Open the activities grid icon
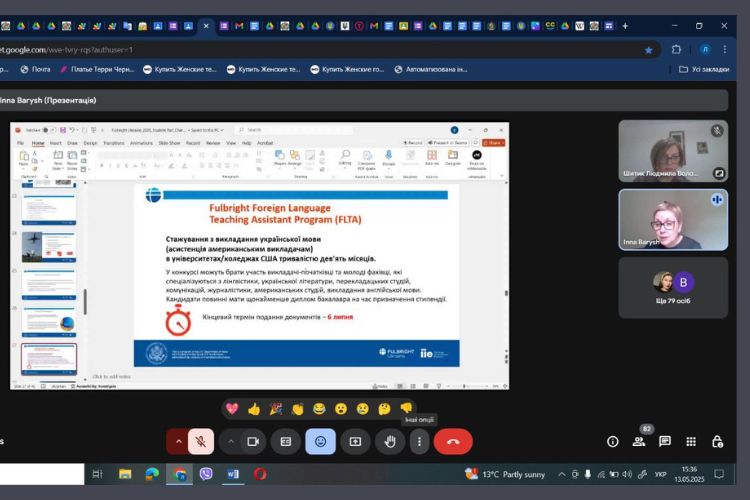 click(x=691, y=441)
